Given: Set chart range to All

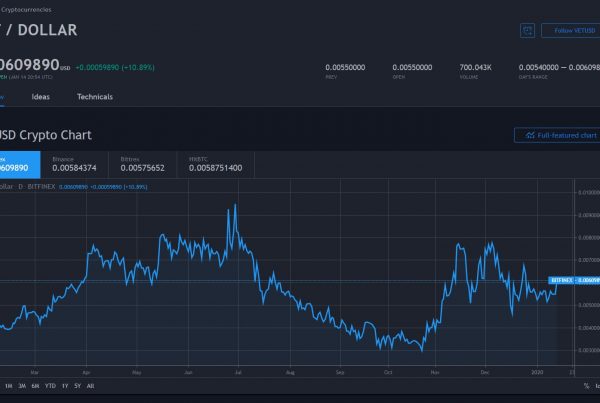Looking at the screenshot, I should click(90, 386).
